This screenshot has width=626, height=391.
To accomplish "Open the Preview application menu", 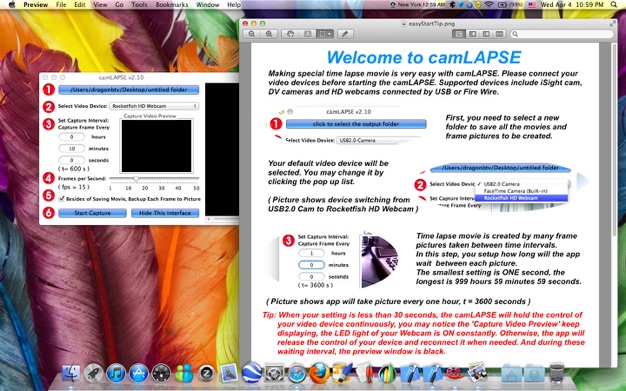I will (x=36, y=5).
